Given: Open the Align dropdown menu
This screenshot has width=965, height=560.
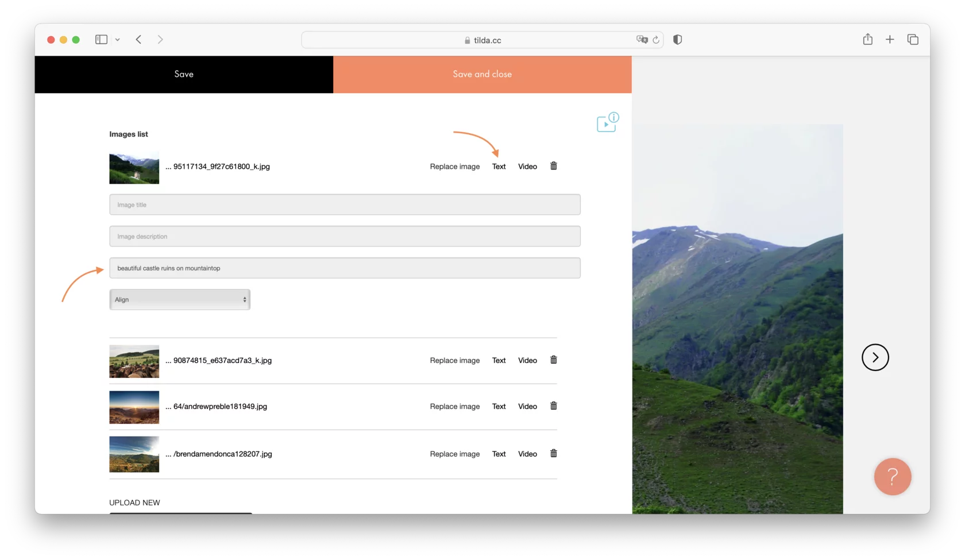Looking at the screenshot, I should (x=179, y=299).
